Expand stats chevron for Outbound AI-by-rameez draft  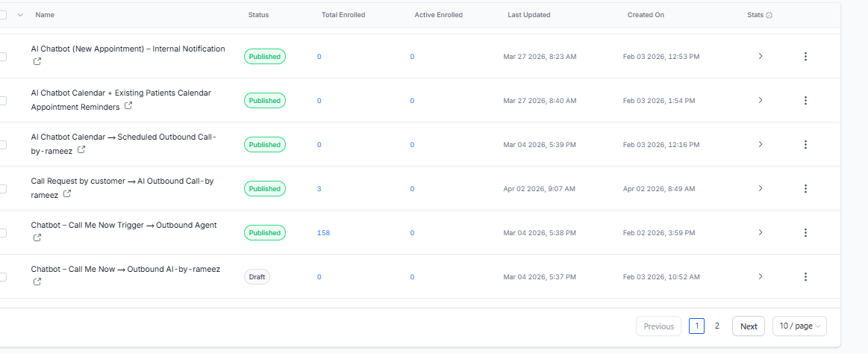[x=761, y=276]
